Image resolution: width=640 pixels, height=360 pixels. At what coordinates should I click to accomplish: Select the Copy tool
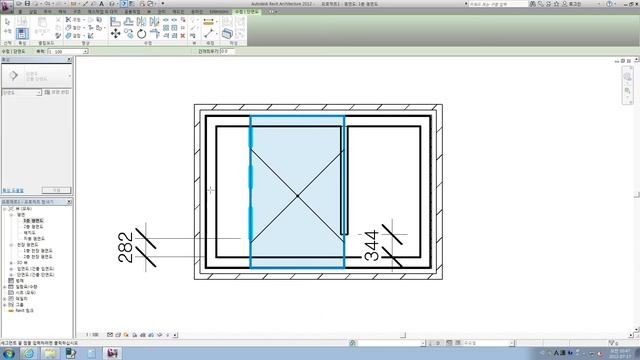tap(129, 33)
